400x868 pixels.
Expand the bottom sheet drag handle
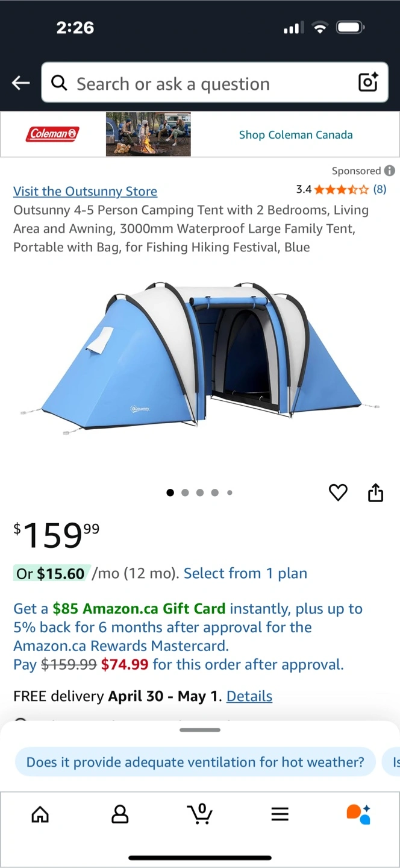tap(200, 730)
